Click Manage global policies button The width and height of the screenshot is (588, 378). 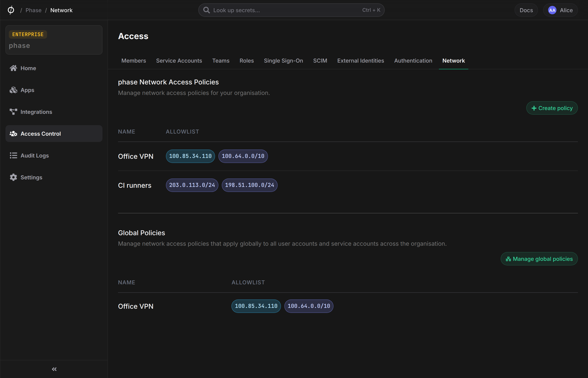pyautogui.click(x=539, y=259)
